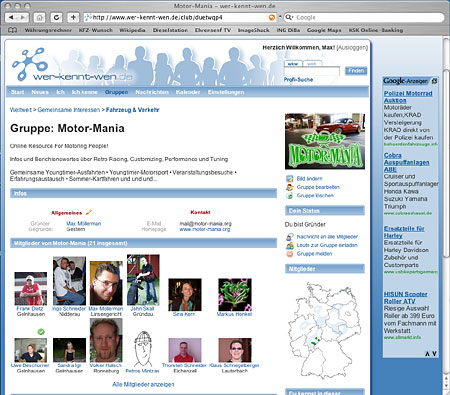Click the Fahrzeug & Verkehr breadcrumb
The height and width of the screenshot is (395, 450).
click(x=132, y=110)
